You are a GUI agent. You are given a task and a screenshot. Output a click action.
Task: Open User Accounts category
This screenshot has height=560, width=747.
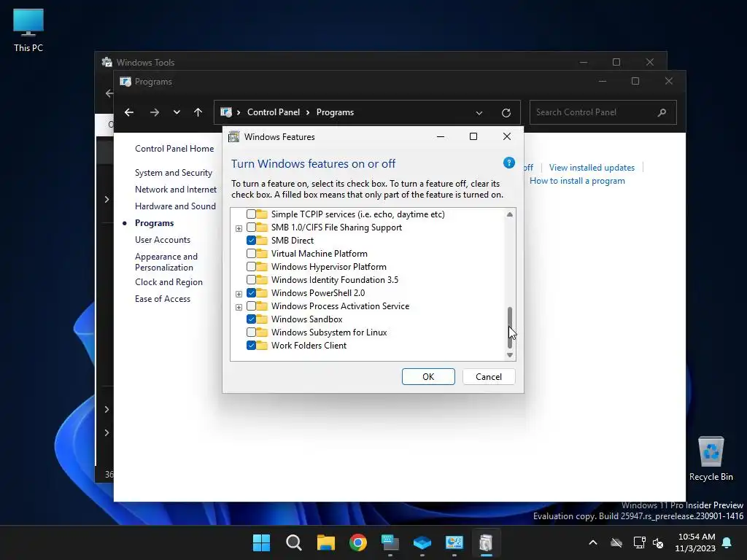tap(163, 239)
